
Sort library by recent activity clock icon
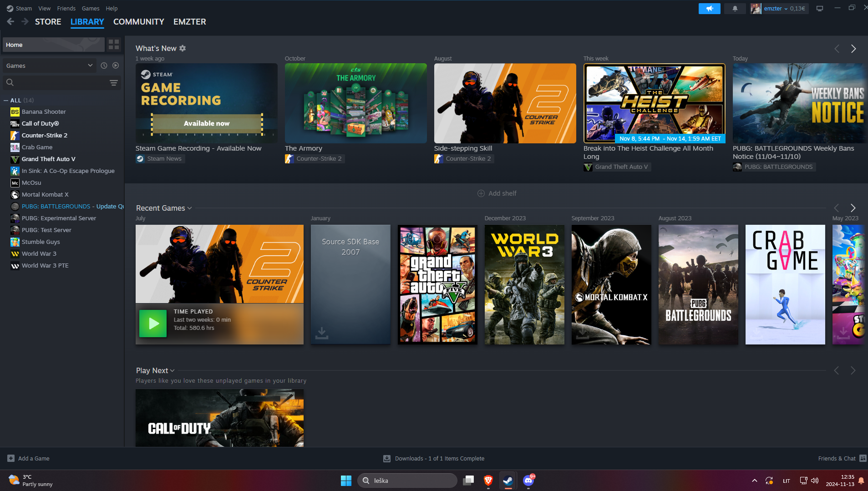104,66
